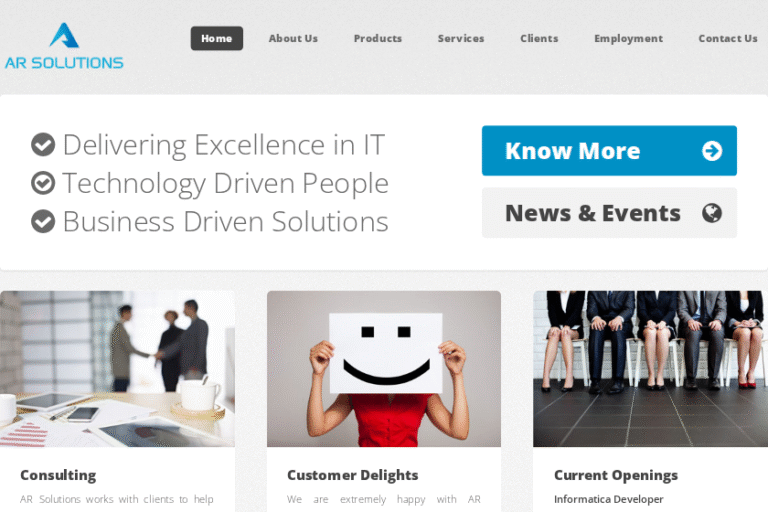Click the handshake consulting image
Viewport: 768px width, 512px height.
tap(118, 369)
